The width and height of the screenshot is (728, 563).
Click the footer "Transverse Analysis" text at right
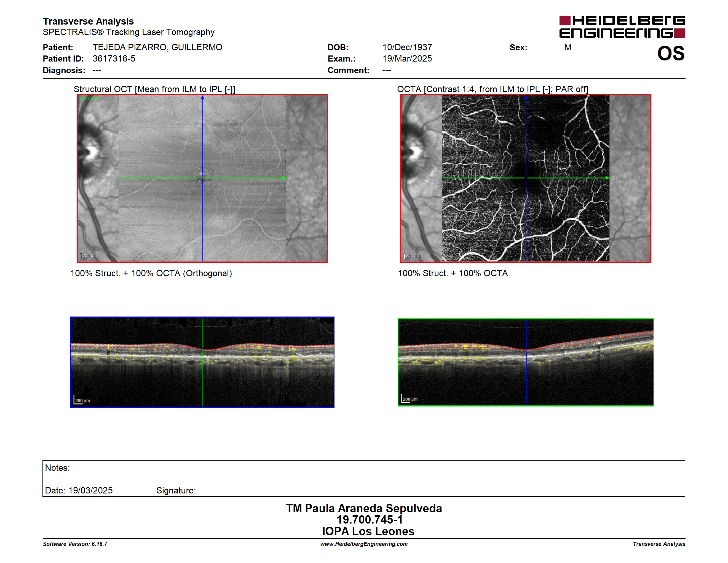(659, 544)
